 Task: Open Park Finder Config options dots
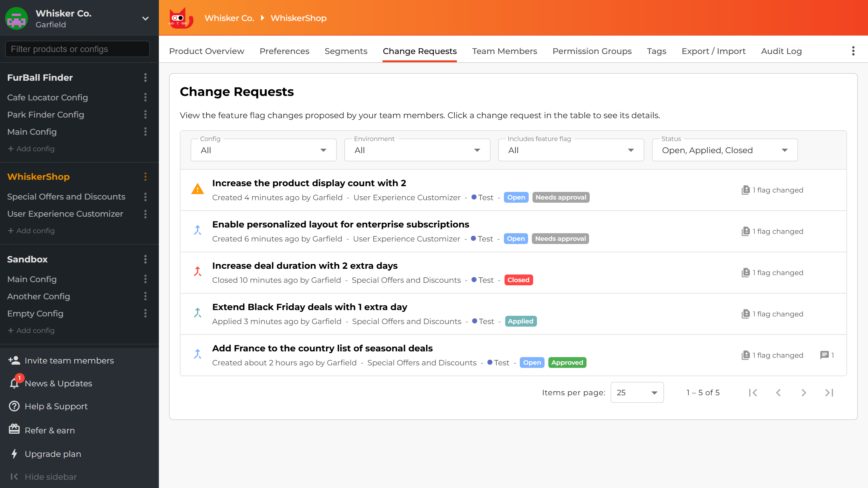[145, 115]
